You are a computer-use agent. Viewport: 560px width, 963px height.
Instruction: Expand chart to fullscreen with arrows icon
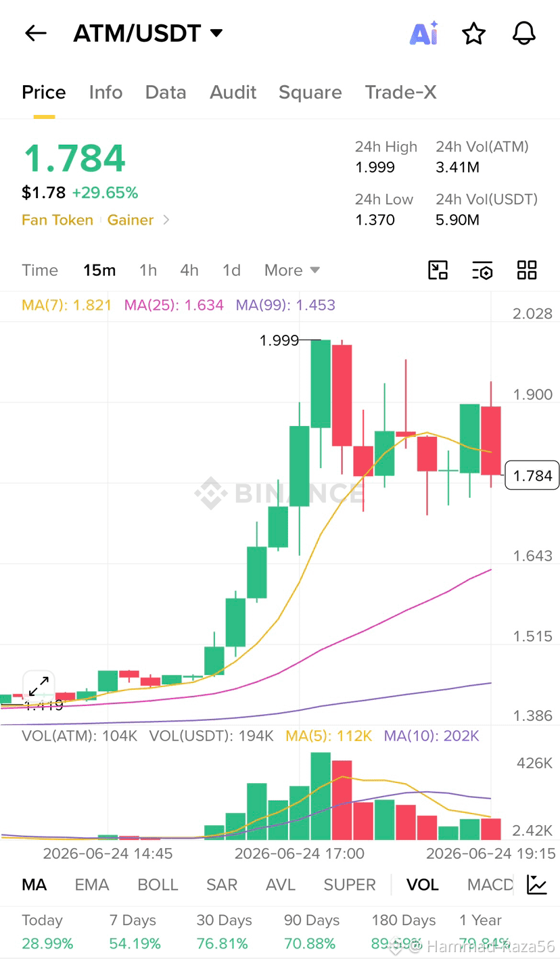(x=39, y=686)
